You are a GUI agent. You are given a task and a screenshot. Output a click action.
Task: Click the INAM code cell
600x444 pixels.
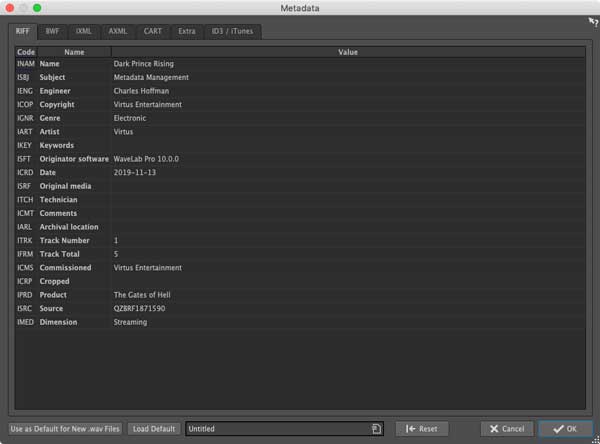[26, 64]
